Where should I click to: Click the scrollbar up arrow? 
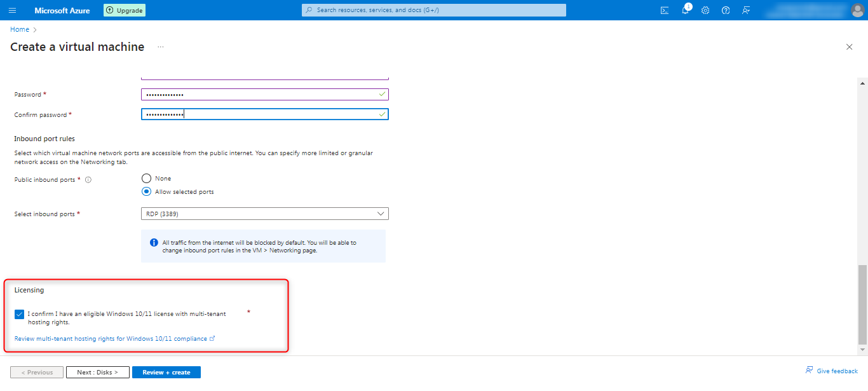862,83
